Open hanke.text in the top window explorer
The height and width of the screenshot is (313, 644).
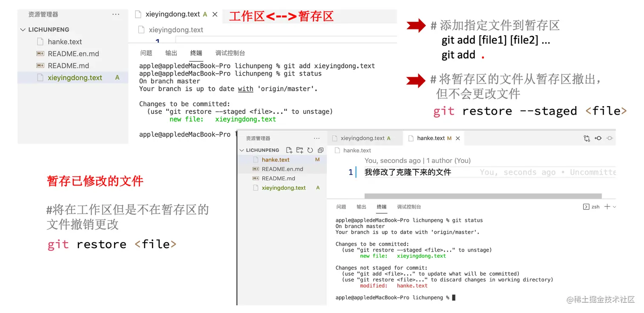click(x=73, y=42)
